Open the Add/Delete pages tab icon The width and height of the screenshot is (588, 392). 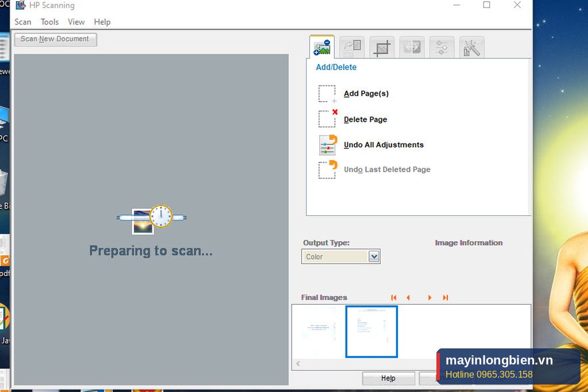point(322,47)
